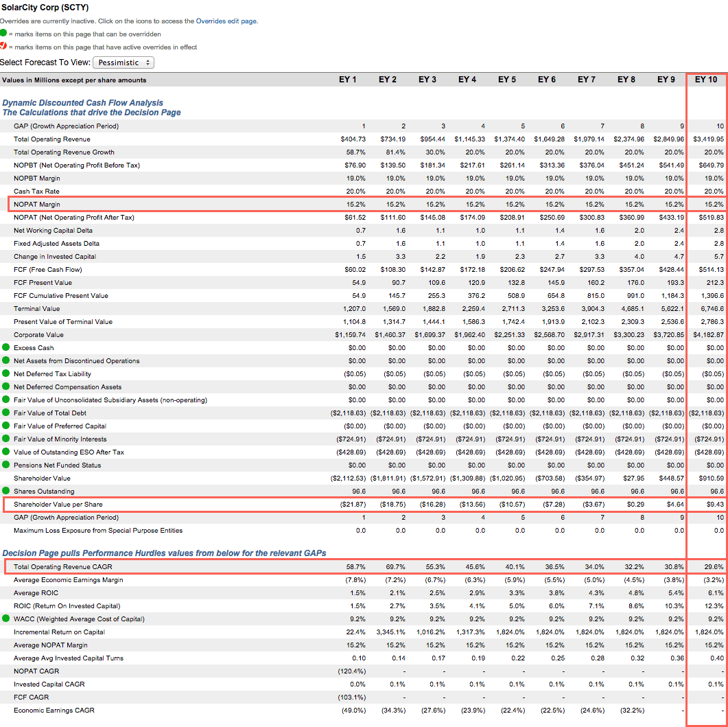Open override icon for Pensions Net Funded Status
Screen dimensions: 728x727
tap(5, 464)
